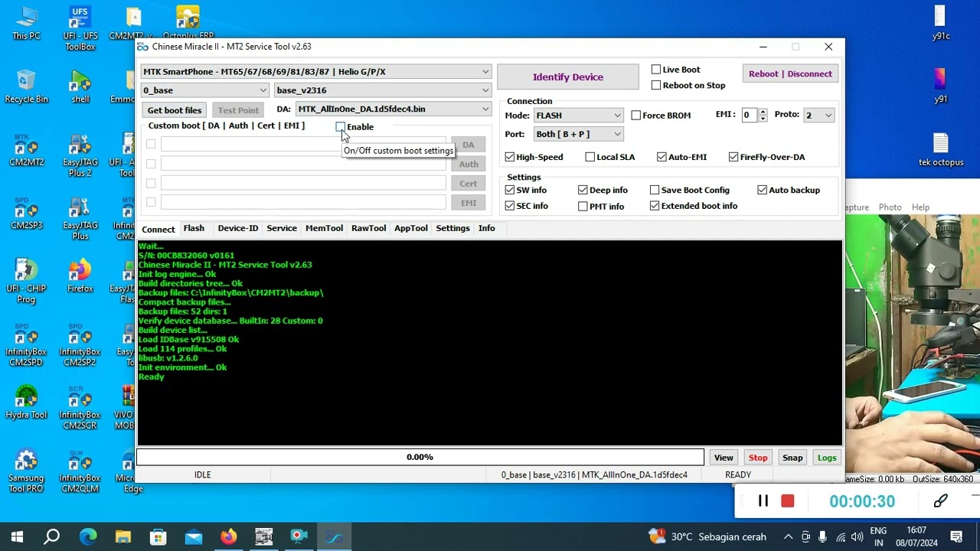Open the y91c file on desktop
Screen dimensions: 980x551
pyautogui.click(x=941, y=24)
